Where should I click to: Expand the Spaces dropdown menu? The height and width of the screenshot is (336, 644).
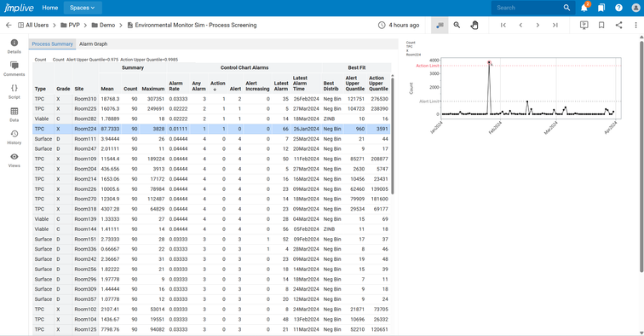click(x=82, y=8)
